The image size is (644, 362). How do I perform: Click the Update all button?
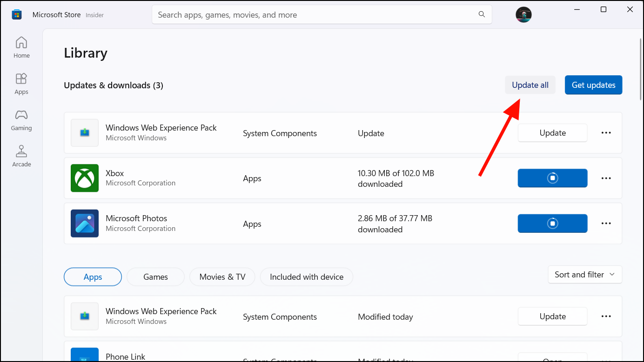pos(530,85)
